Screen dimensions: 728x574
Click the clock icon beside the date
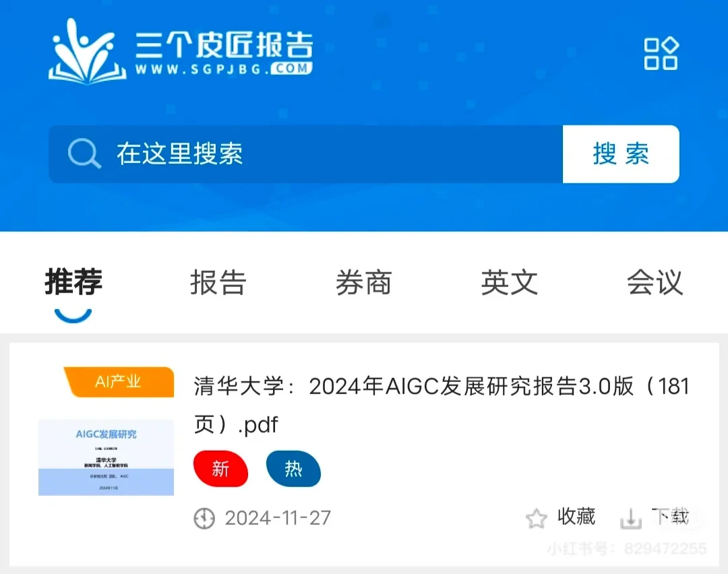point(204,518)
